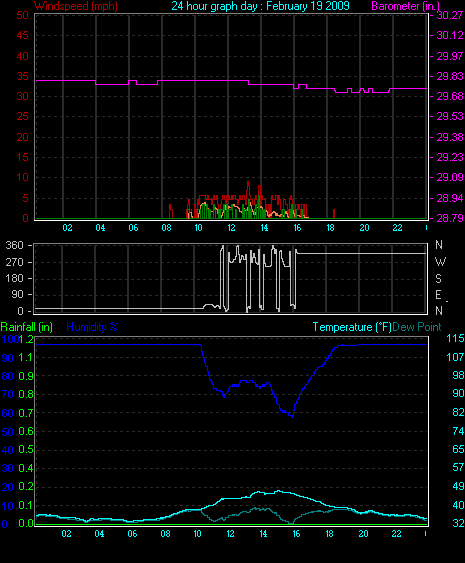465x563 pixels.
Task: Select the Humidity % legend label
Action: click(x=92, y=327)
